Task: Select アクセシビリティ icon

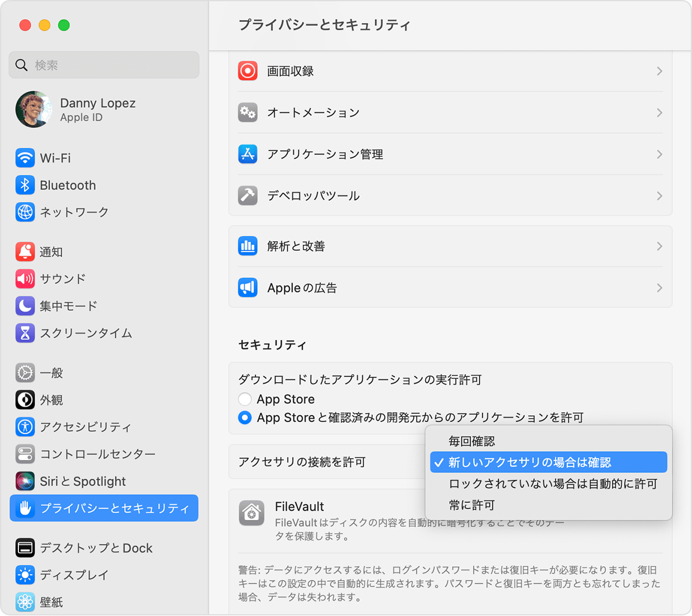Action: (x=25, y=427)
